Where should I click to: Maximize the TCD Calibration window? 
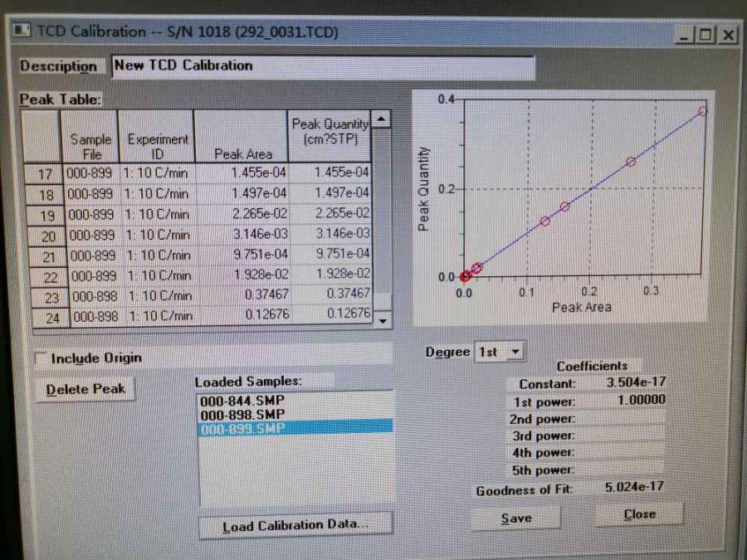[x=705, y=35]
